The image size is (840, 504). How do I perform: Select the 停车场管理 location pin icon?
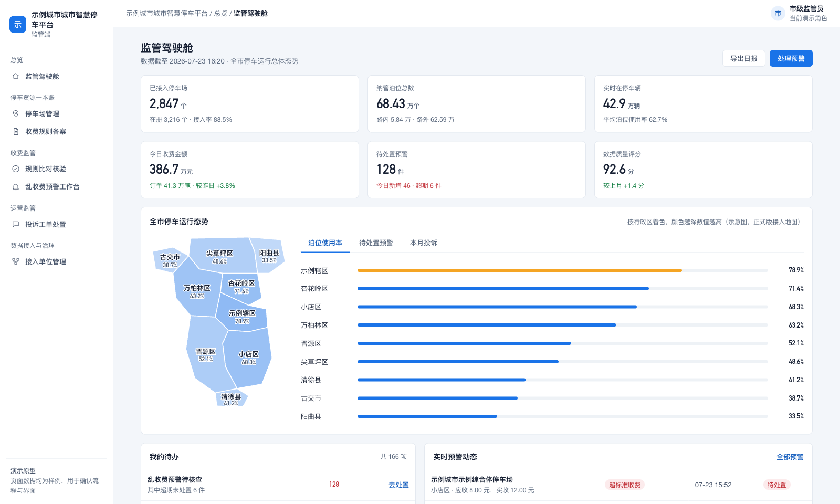click(x=16, y=113)
